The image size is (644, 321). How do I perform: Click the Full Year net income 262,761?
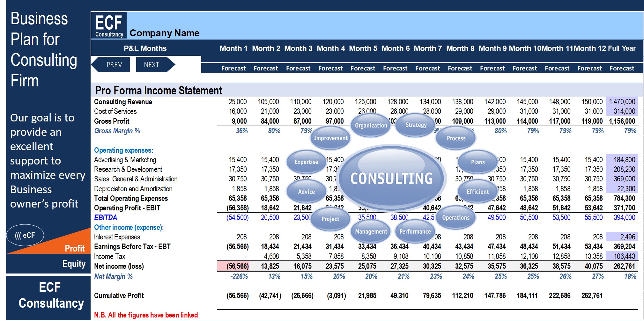(624, 266)
